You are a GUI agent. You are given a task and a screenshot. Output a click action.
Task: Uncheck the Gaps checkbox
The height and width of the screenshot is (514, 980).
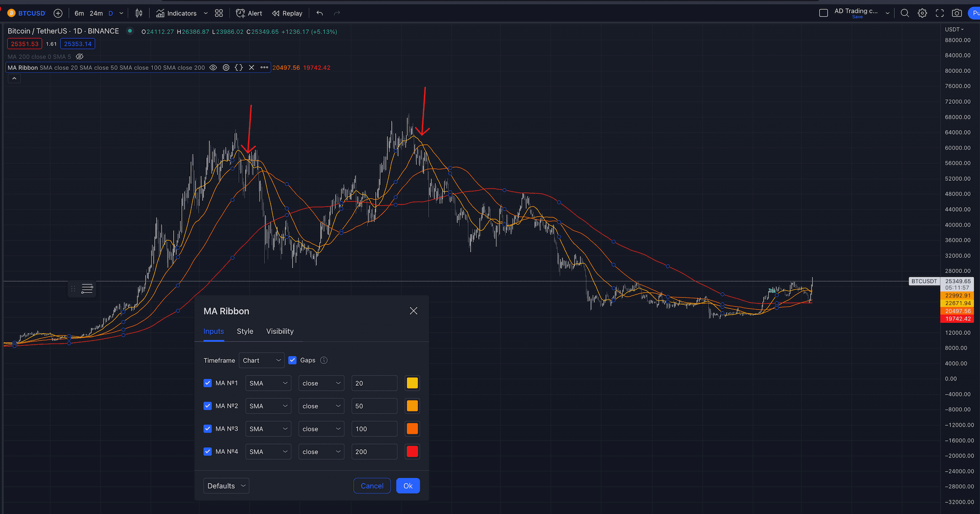[292, 360]
